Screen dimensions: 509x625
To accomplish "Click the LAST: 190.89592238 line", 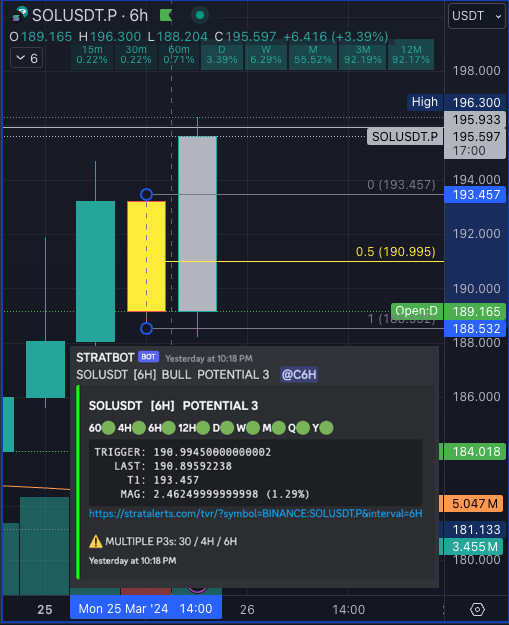I will [x=173, y=466].
